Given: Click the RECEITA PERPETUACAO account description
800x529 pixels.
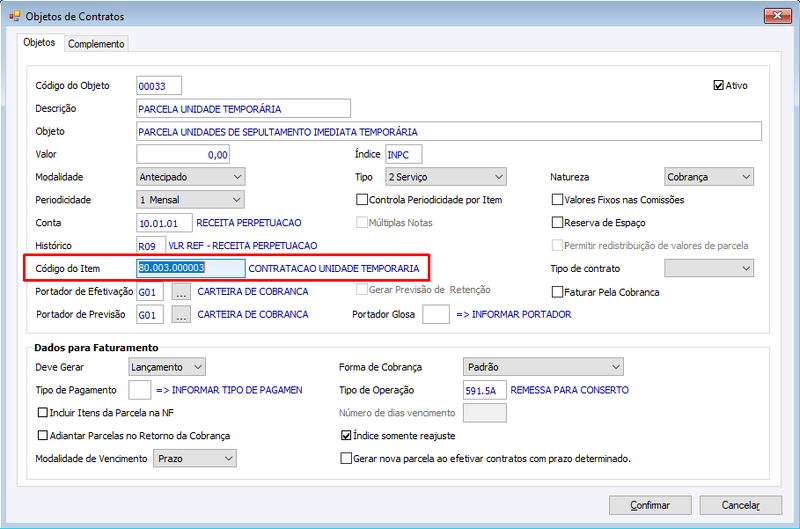Looking at the screenshot, I should point(249,223).
